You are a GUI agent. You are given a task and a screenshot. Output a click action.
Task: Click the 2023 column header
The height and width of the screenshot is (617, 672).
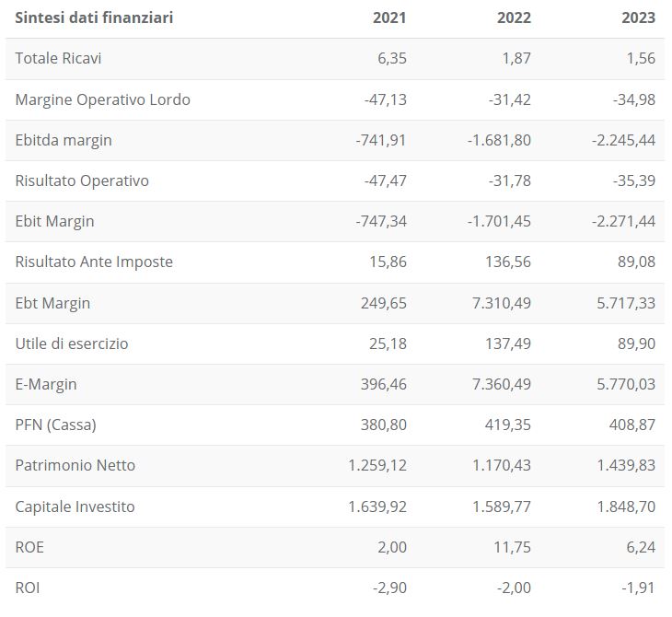click(x=638, y=17)
